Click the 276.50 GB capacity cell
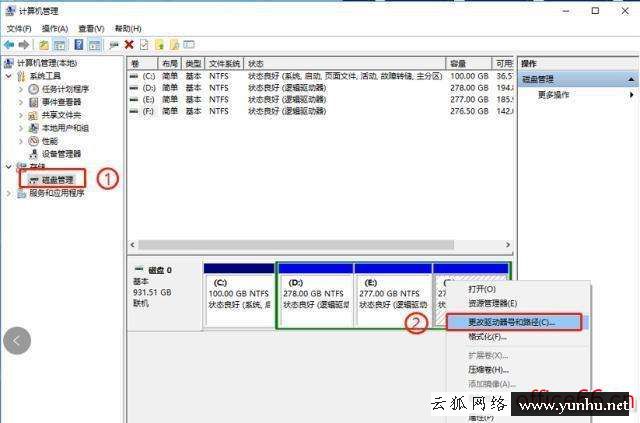The height and width of the screenshot is (423, 640). point(469,111)
